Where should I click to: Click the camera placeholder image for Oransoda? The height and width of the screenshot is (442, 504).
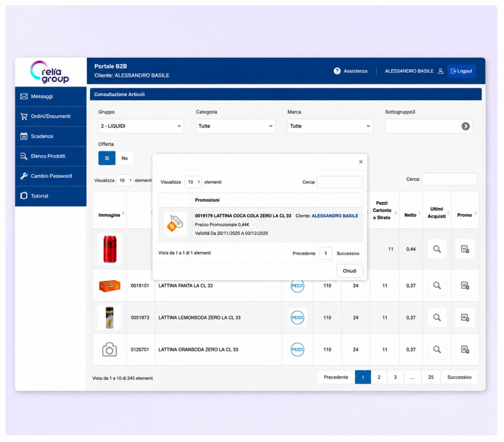pos(110,350)
